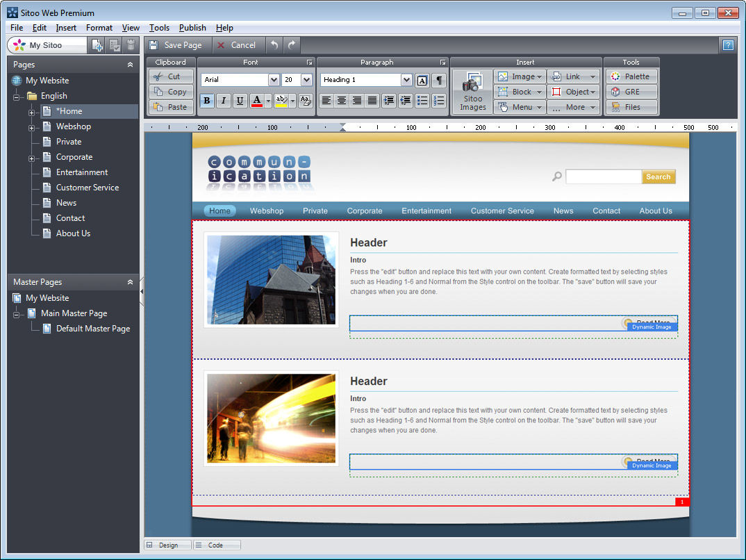Click the show paragraph marks icon

(439, 80)
